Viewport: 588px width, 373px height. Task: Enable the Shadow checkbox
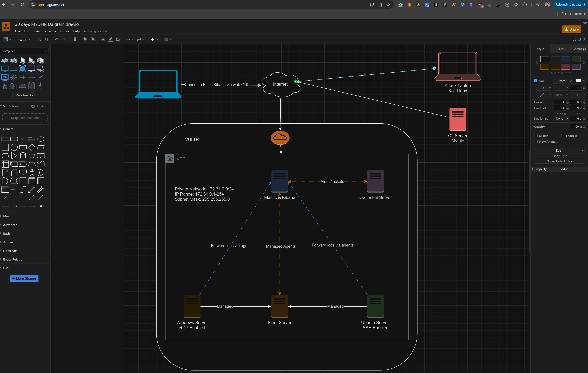562,135
